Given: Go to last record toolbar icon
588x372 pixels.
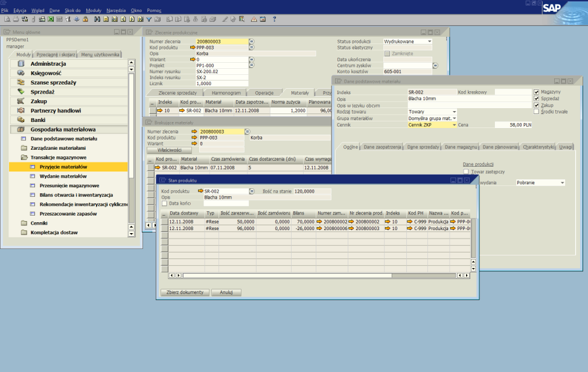Looking at the screenshot, I should pos(141,19).
